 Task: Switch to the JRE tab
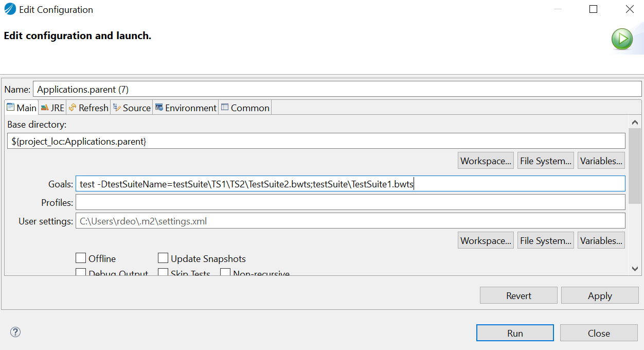(x=52, y=108)
